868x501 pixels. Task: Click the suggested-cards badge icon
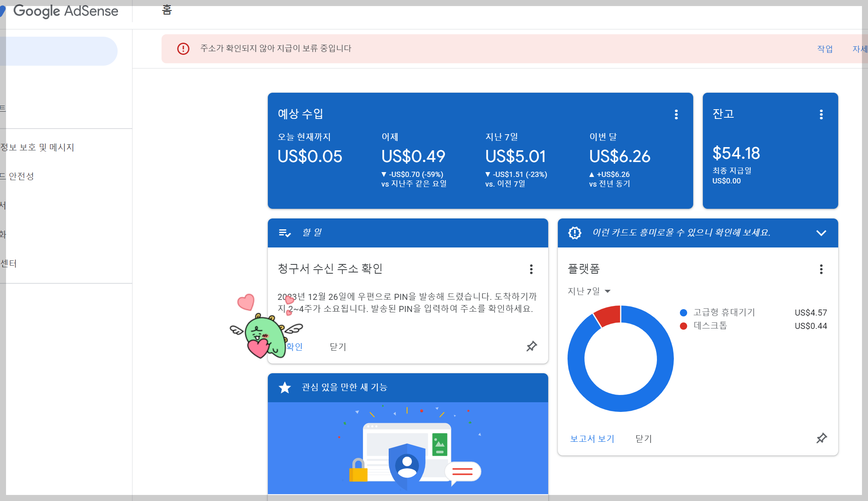point(575,233)
